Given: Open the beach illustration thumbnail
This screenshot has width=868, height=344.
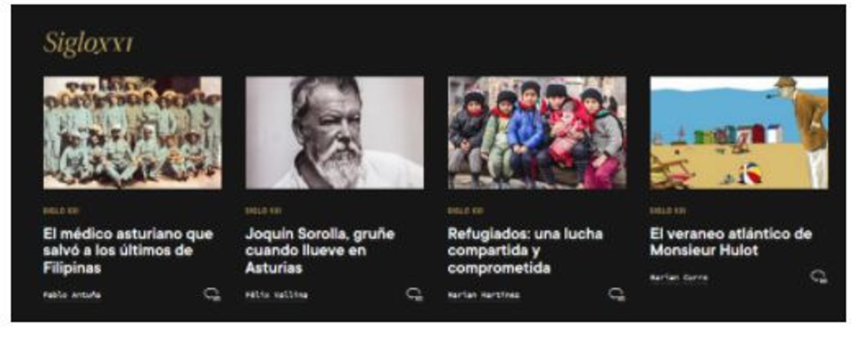Looking at the screenshot, I should [739, 133].
